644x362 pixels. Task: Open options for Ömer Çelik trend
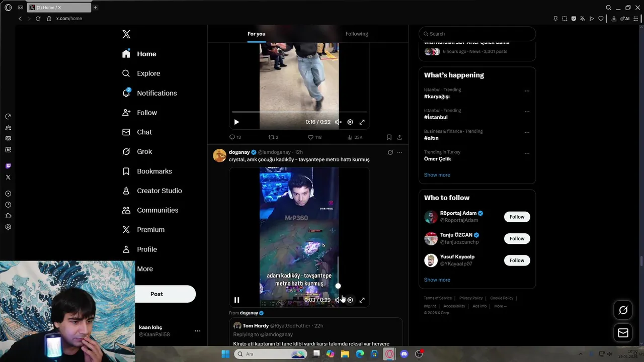coord(527,153)
